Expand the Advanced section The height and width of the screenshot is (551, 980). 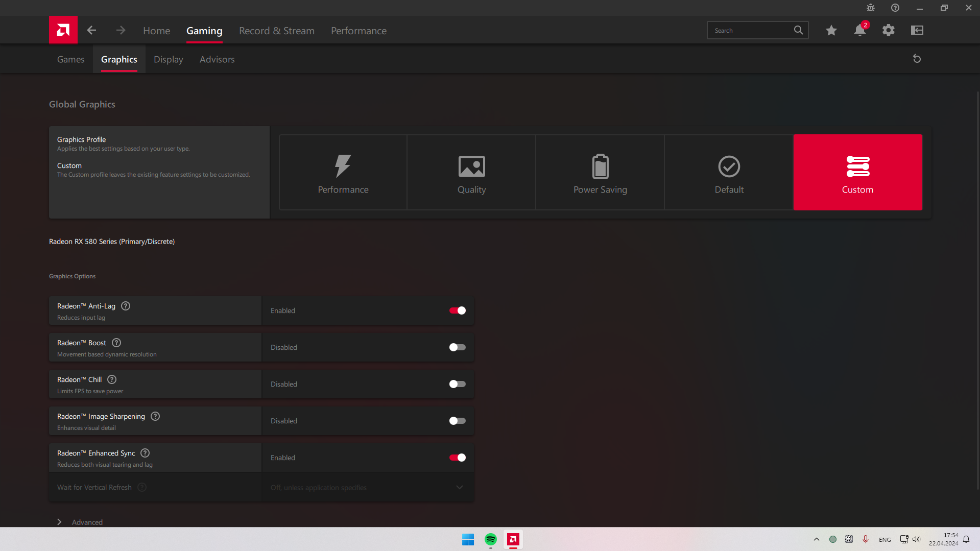80,522
